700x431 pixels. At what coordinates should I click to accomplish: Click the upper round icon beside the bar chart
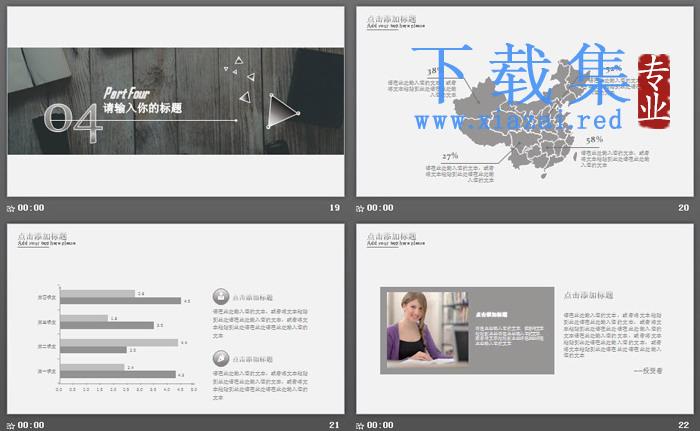click(x=221, y=296)
